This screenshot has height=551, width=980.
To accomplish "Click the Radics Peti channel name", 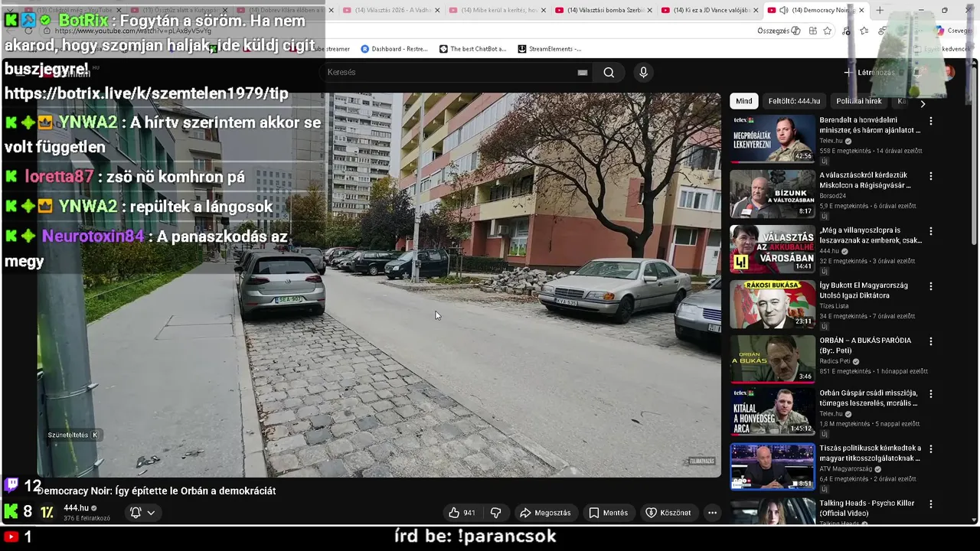I will point(835,361).
